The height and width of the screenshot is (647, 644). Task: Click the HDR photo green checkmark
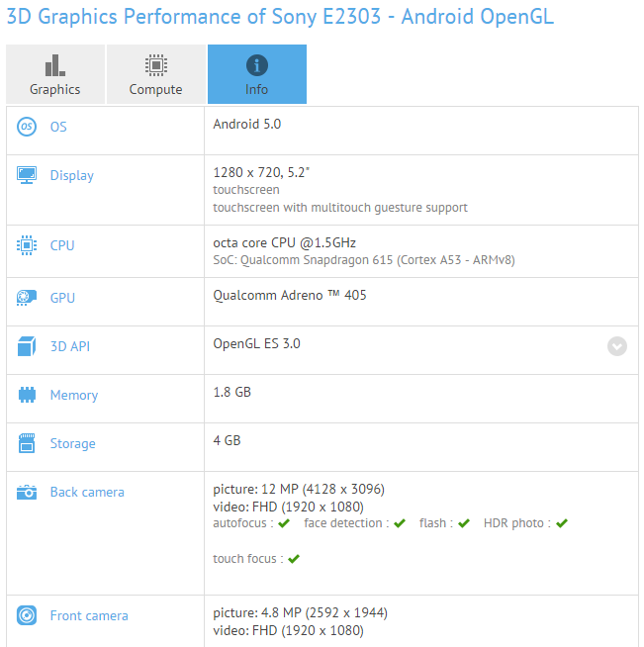click(x=562, y=523)
